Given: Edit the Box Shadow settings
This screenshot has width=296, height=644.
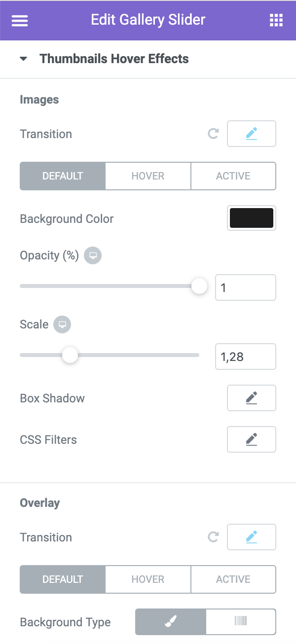Looking at the screenshot, I should click(x=252, y=398).
